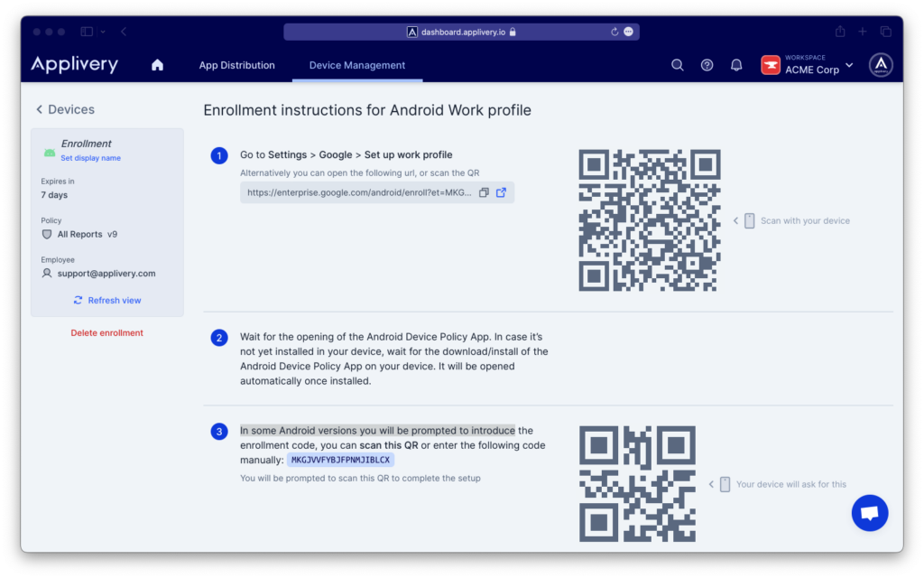This screenshot has width=924, height=578.
Task: Click the Applivery logo
Action: coord(75,64)
